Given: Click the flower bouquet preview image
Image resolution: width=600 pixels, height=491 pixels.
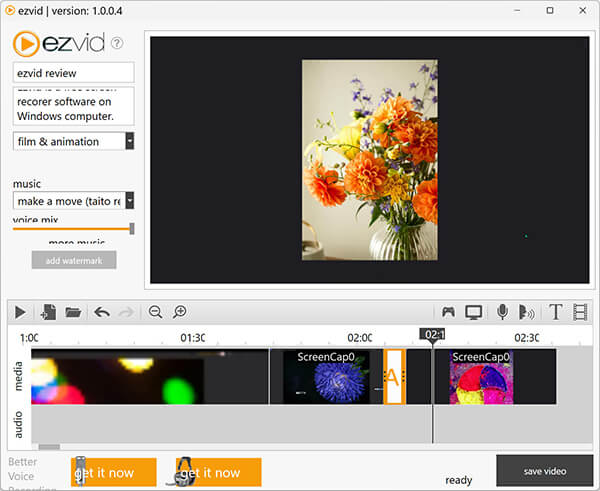Looking at the screenshot, I should tap(370, 160).
